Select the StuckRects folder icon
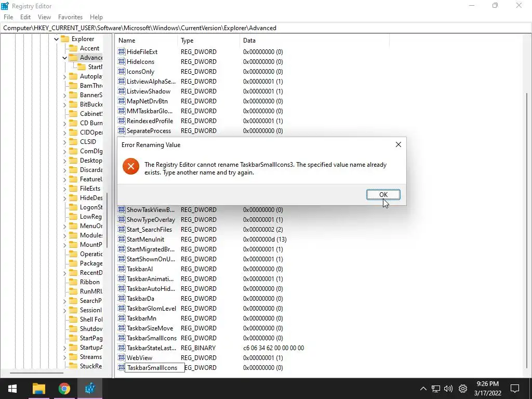 click(x=73, y=366)
